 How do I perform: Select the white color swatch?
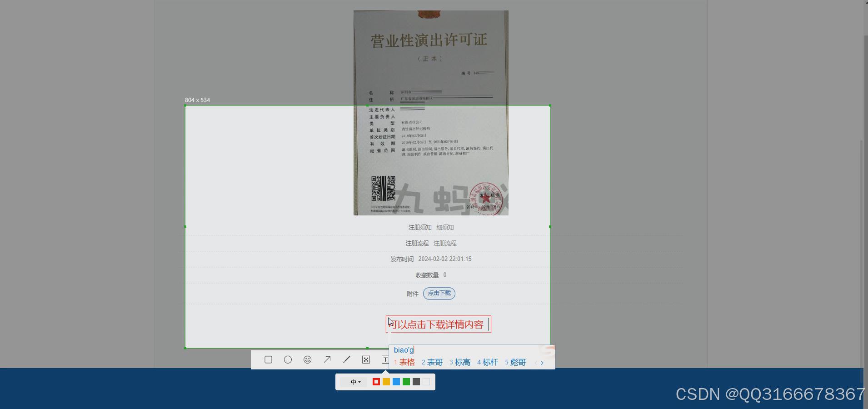(426, 382)
